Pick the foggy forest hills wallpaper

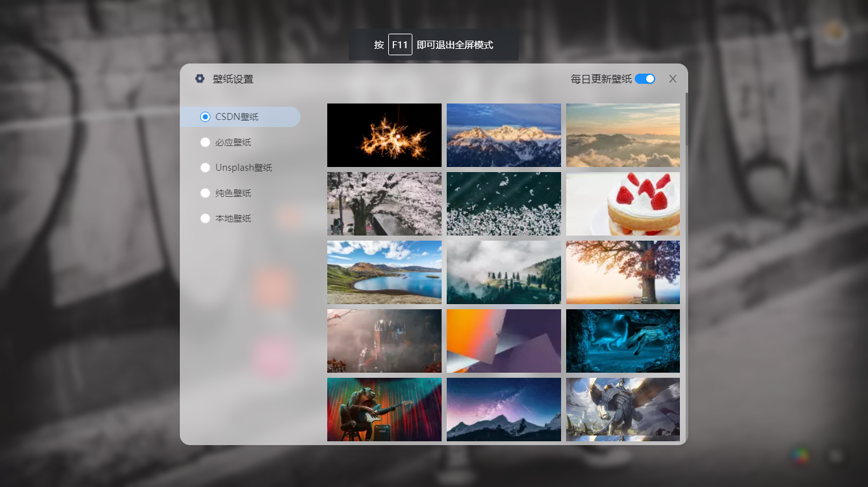point(504,272)
